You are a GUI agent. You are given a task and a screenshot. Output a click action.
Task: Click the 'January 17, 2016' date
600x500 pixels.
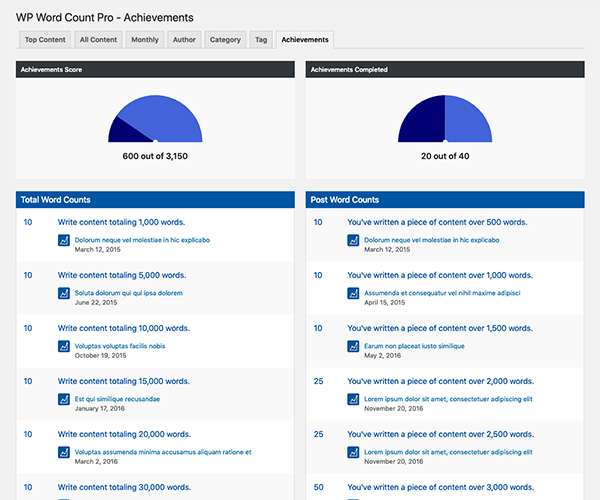99,409
